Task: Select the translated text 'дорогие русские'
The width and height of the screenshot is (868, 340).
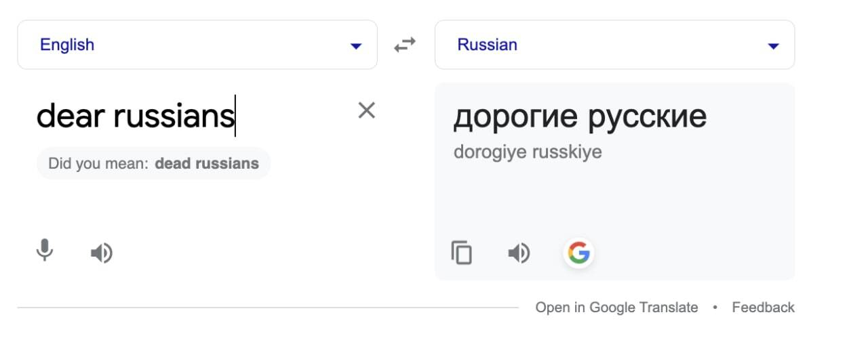Action: point(580,117)
